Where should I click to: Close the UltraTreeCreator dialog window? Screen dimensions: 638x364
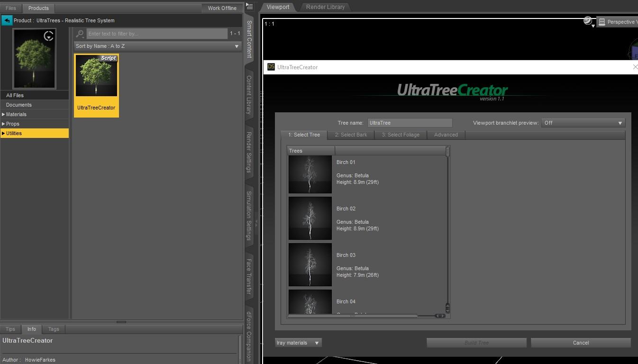[x=635, y=67]
